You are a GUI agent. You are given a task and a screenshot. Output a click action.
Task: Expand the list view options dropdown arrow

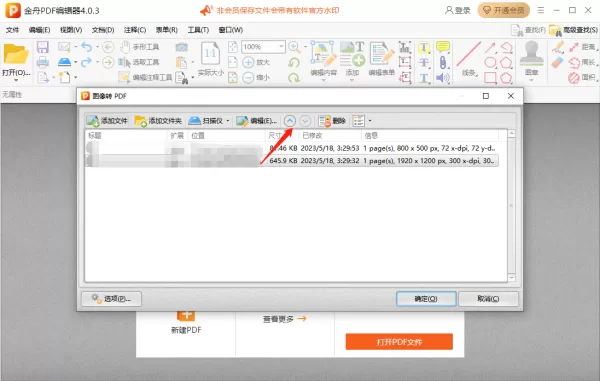370,121
